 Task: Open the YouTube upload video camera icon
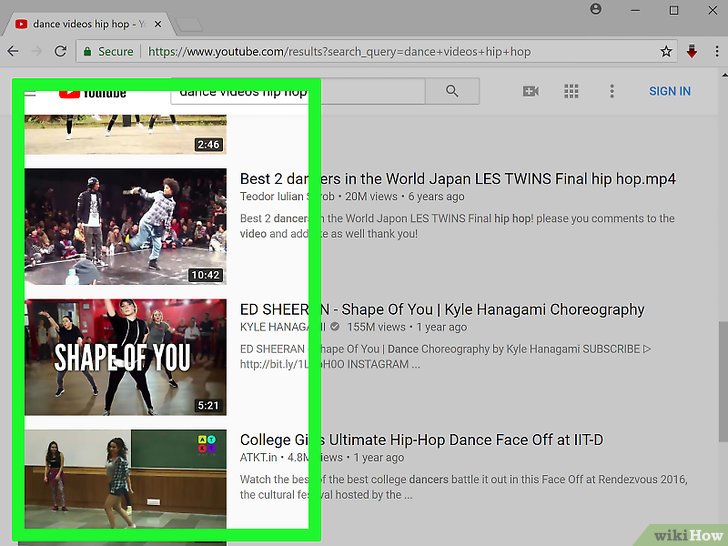(530, 91)
